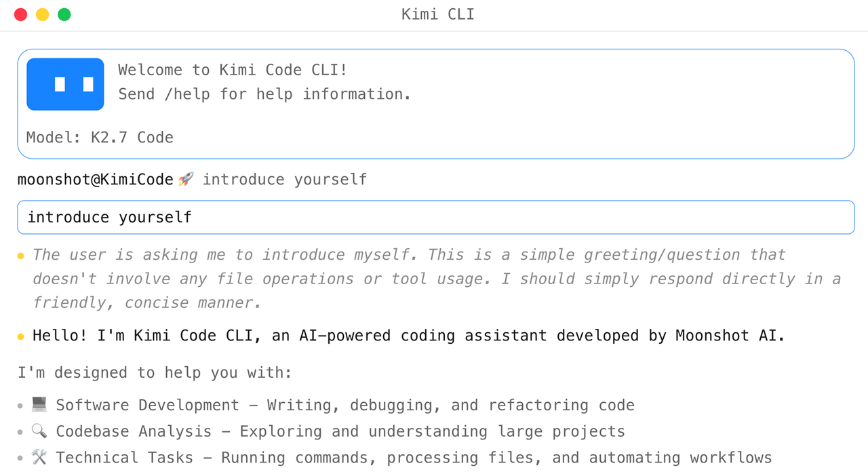Click the 'I'm designed to help you with:' line
This screenshot has width=868, height=472.
(155, 372)
